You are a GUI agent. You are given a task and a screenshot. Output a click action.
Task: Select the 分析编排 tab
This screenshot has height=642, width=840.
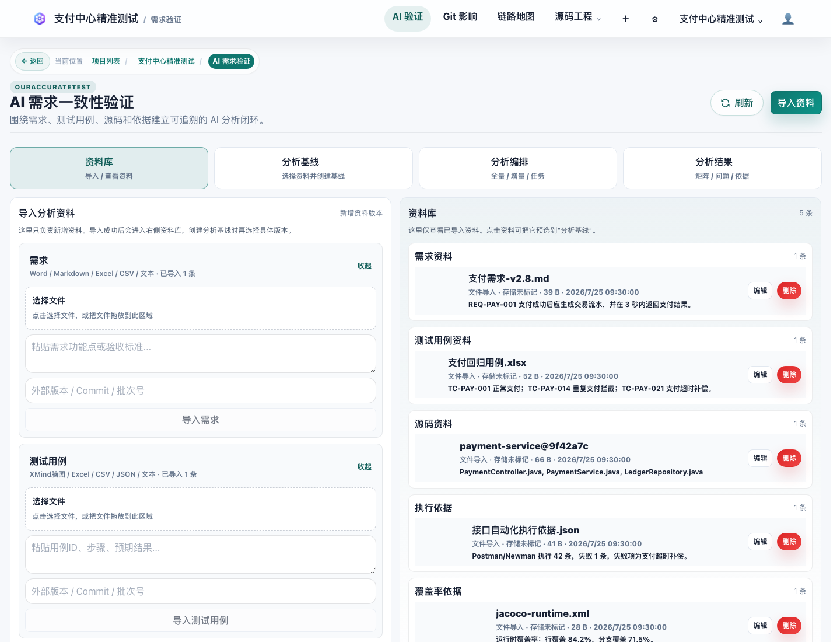pos(518,168)
